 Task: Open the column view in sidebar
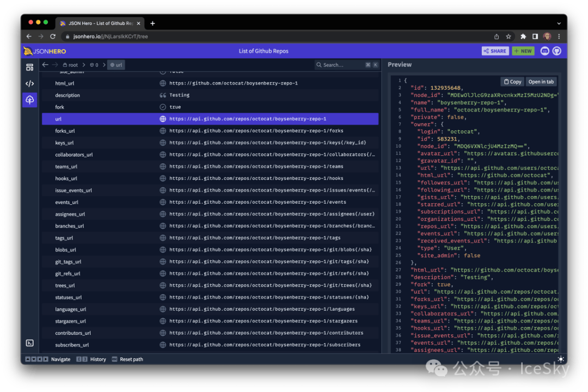pos(30,68)
